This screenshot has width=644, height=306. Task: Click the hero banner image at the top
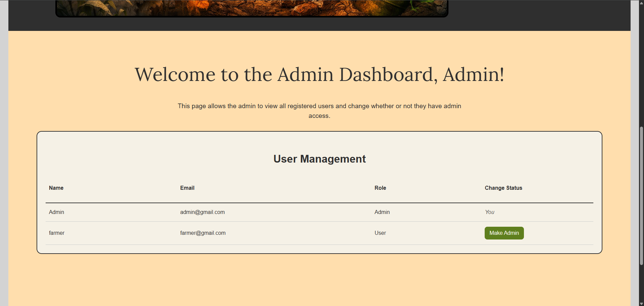pyautogui.click(x=252, y=7)
